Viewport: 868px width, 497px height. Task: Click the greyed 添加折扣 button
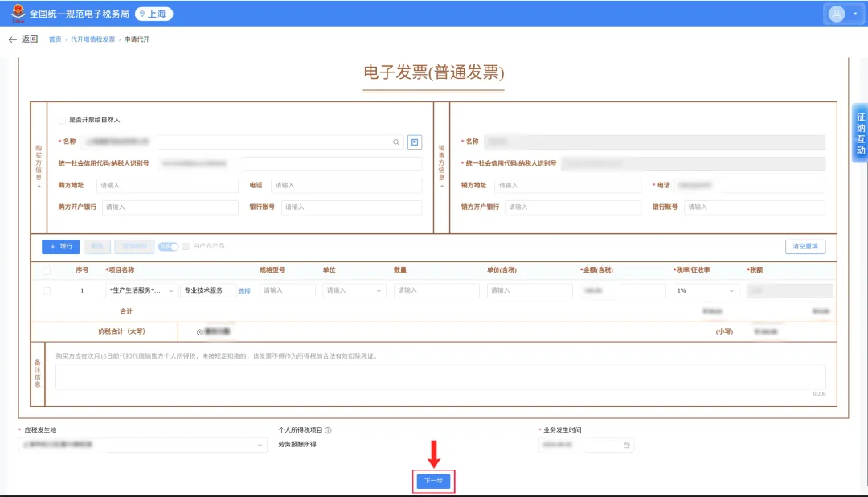pos(134,247)
